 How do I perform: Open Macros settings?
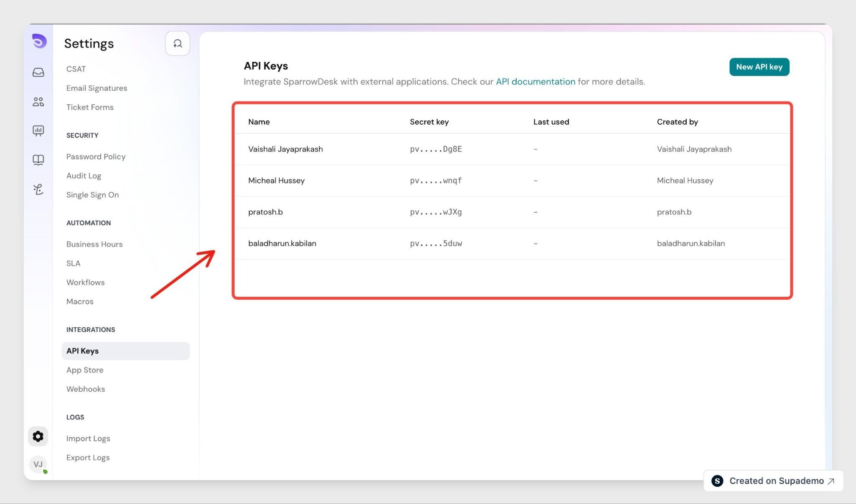pos(80,302)
